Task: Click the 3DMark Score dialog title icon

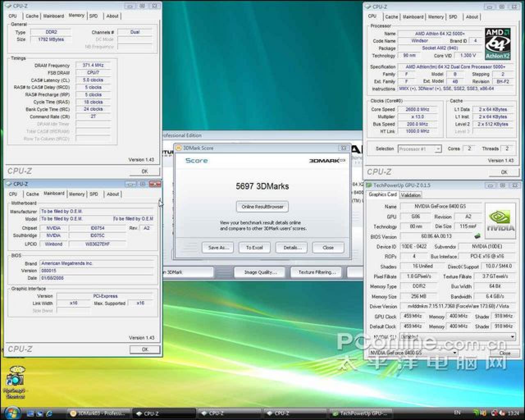Action: [179, 148]
